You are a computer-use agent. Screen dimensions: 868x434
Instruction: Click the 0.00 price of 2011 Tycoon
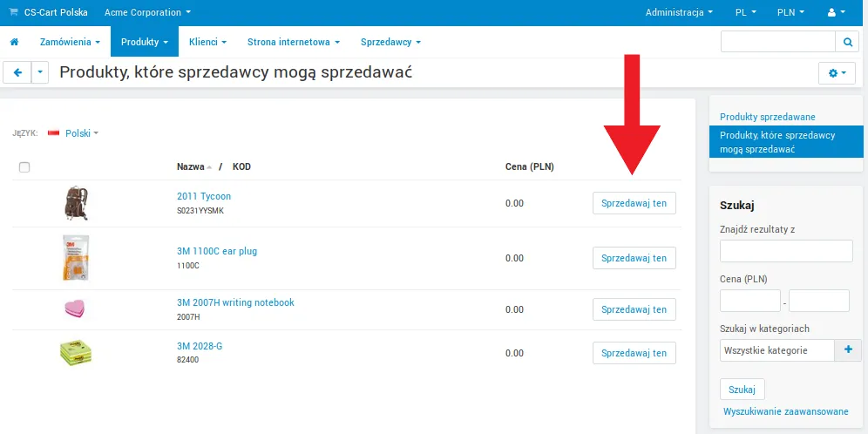click(x=514, y=203)
